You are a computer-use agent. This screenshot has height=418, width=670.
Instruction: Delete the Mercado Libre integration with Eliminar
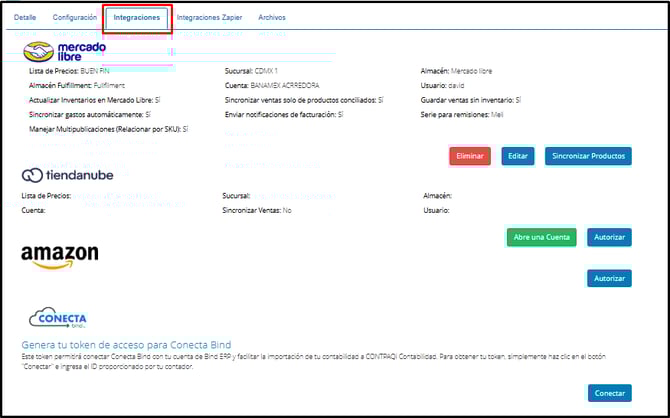tap(470, 156)
